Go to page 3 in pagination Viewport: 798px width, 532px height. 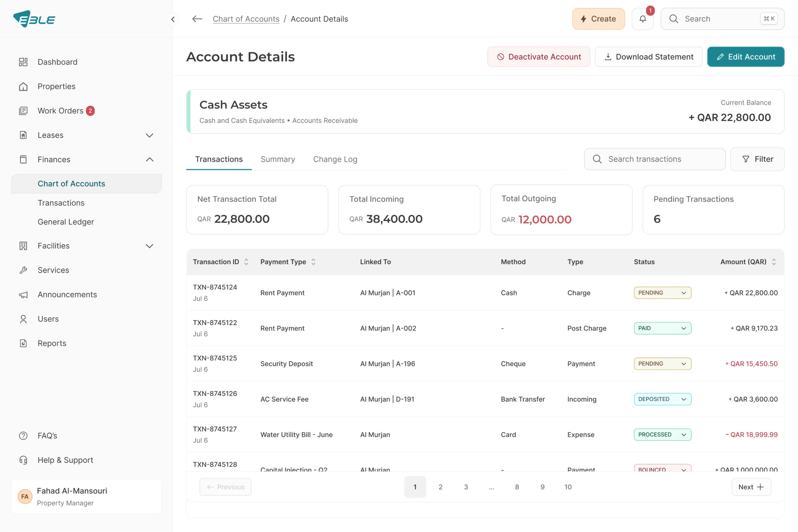(466, 487)
